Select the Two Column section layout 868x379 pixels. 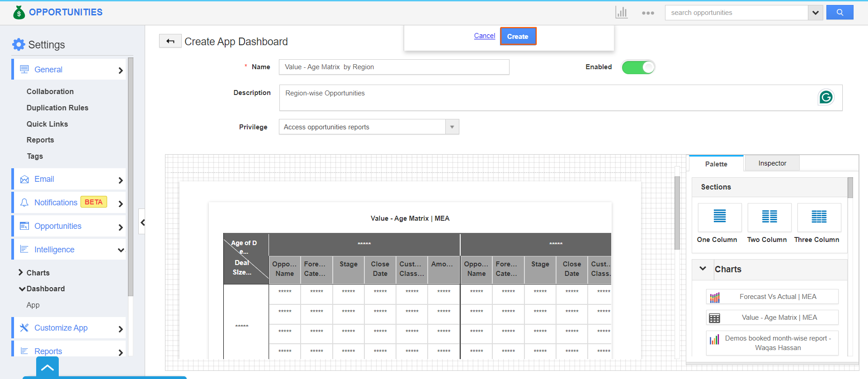point(769,217)
